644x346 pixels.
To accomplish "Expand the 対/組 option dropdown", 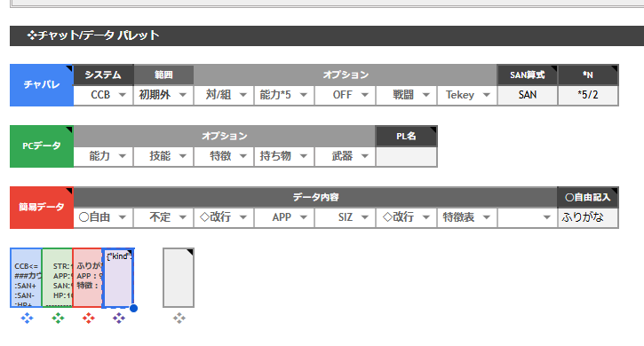I will 243,95.
